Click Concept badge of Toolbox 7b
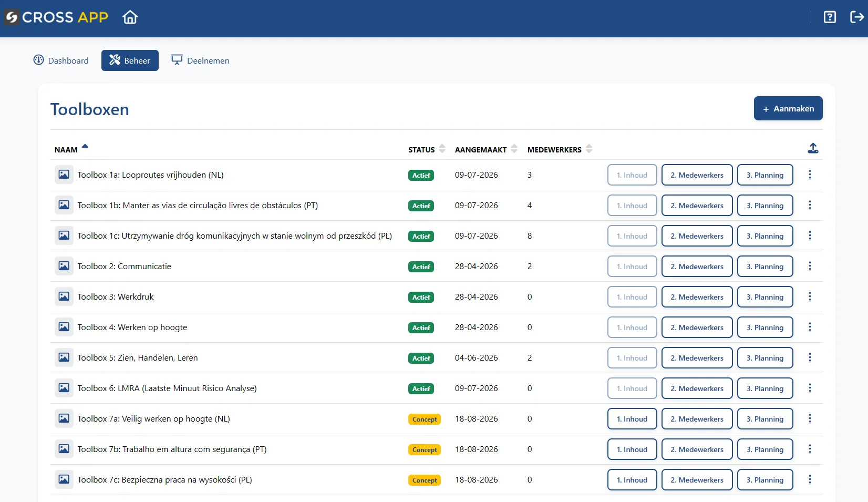868x502 pixels. [x=425, y=449]
